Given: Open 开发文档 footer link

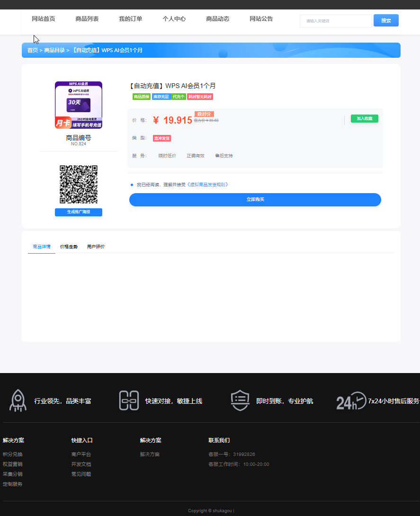Looking at the screenshot, I should [x=81, y=464].
